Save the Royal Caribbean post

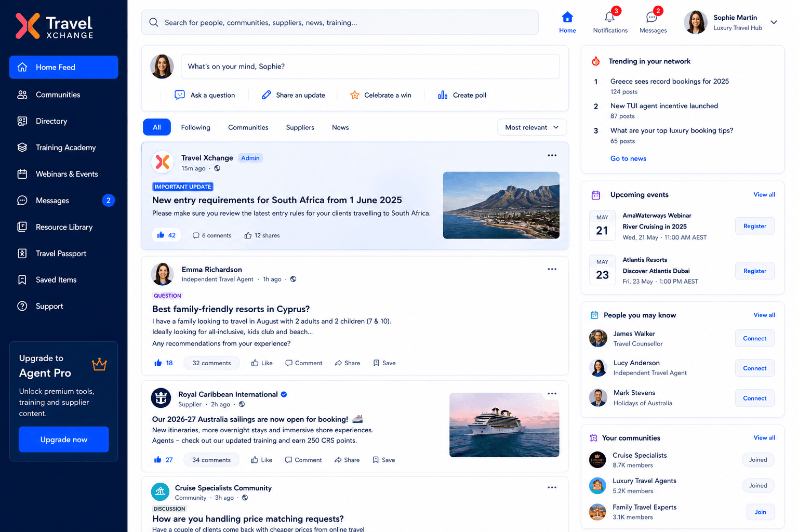click(x=384, y=460)
